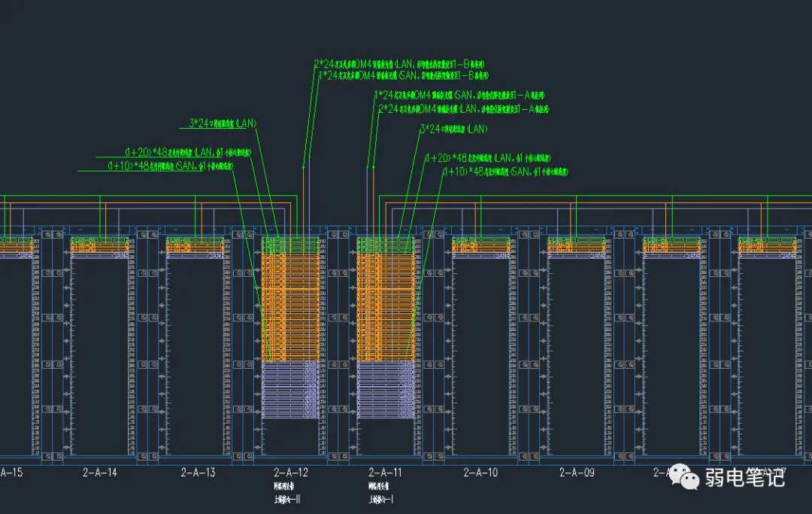The image size is (812, 514).
Task: Select the "2-A-14" rack label
Action: pyautogui.click(x=100, y=473)
